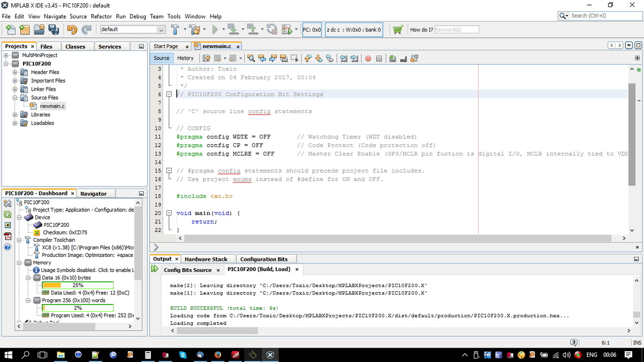The width and height of the screenshot is (644, 362).
Task: Open the default configuration dropdown
Action: pos(132,29)
